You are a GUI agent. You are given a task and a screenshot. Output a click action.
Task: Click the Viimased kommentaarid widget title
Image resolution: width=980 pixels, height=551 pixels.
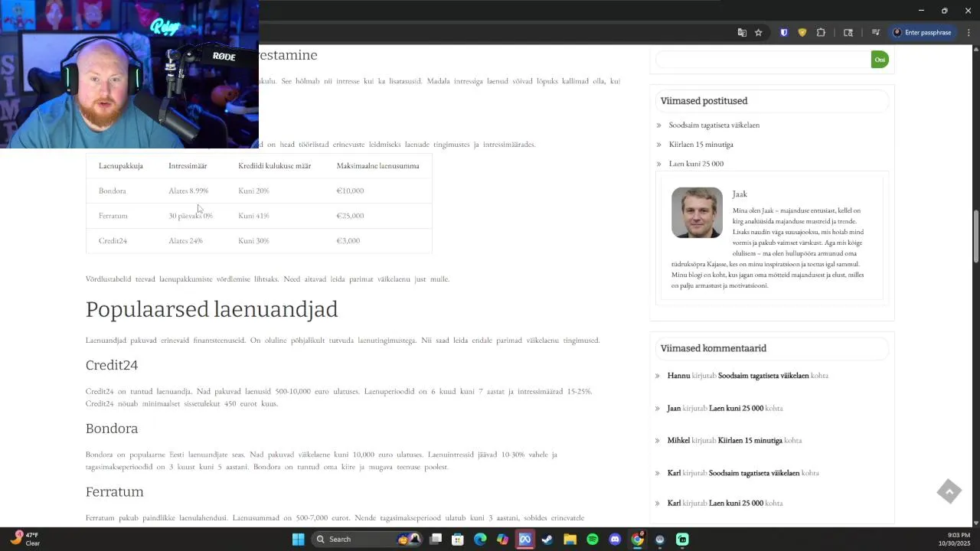713,348
